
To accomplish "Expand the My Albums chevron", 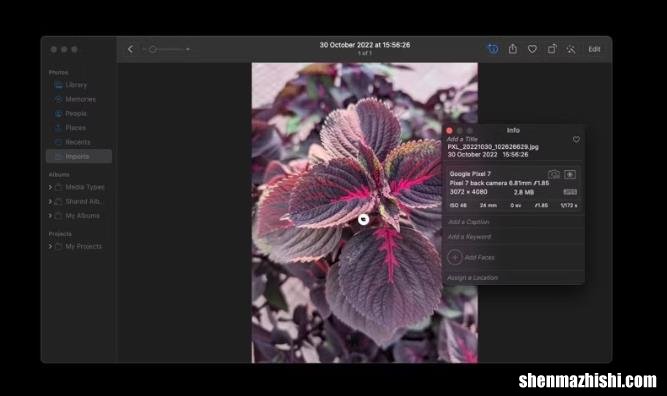I will (50, 216).
